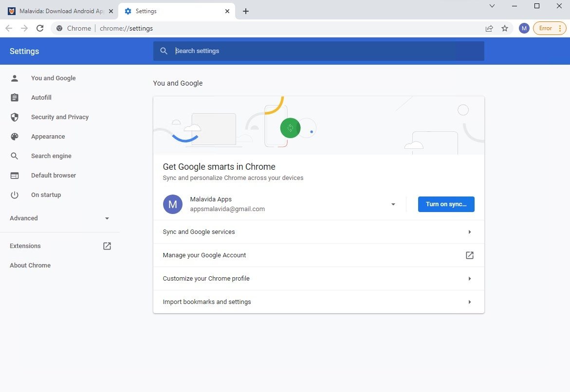The height and width of the screenshot is (392, 570).
Task: Click the Default browser window icon
Action: [15, 176]
